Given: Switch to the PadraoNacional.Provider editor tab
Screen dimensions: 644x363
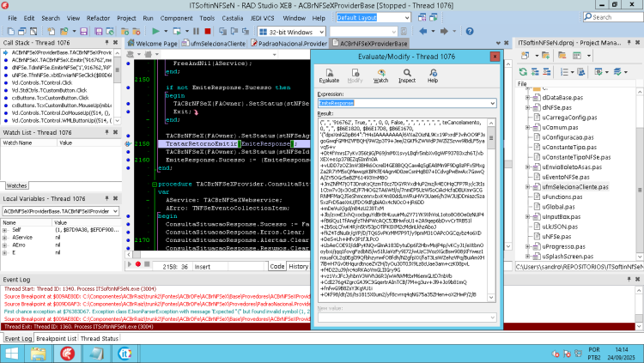Looking at the screenshot, I should tap(289, 44).
